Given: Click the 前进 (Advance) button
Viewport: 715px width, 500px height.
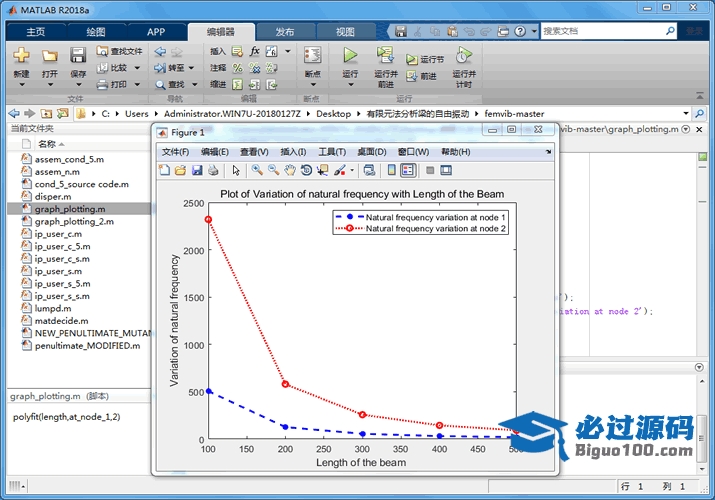Looking at the screenshot, I should click(422, 76).
